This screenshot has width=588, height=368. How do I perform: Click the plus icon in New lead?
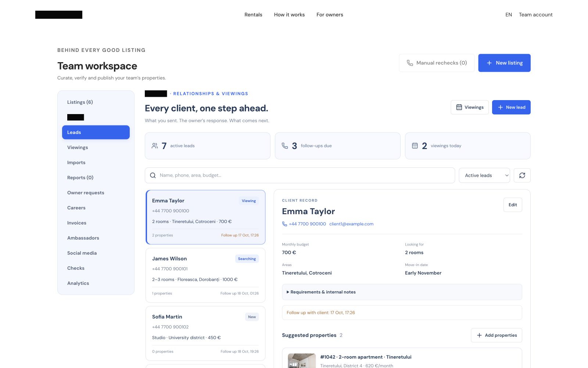(x=500, y=107)
